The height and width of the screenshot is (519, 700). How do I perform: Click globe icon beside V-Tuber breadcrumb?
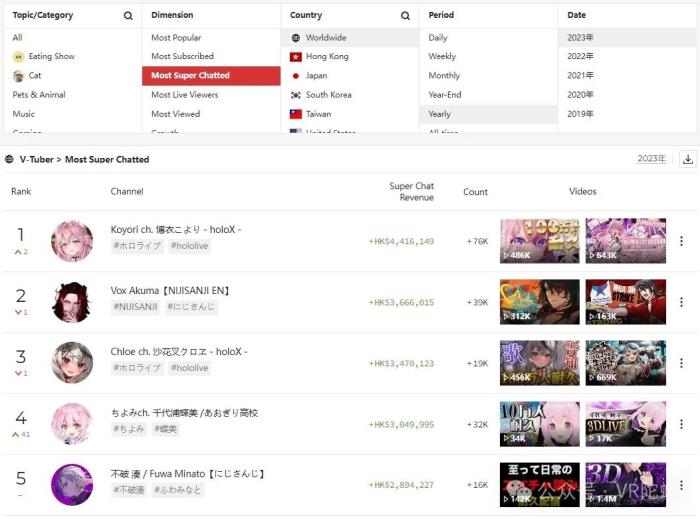[x=9, y=159]
